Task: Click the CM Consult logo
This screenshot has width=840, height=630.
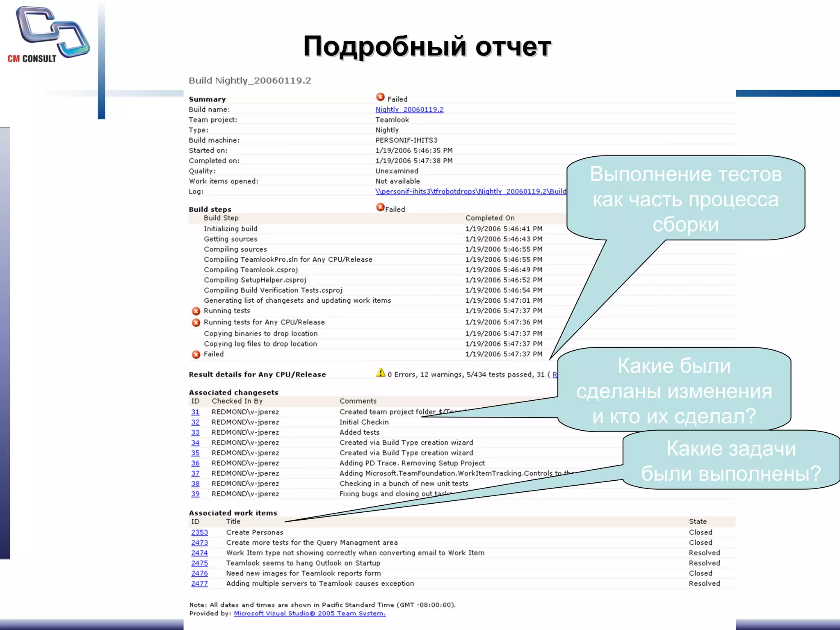Action: [49, 34]
